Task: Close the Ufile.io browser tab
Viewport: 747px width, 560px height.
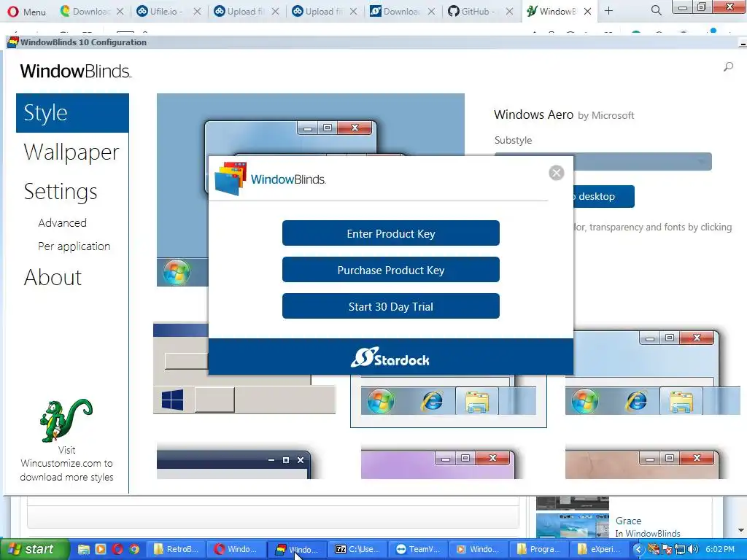Action: [x=197, y=12]
